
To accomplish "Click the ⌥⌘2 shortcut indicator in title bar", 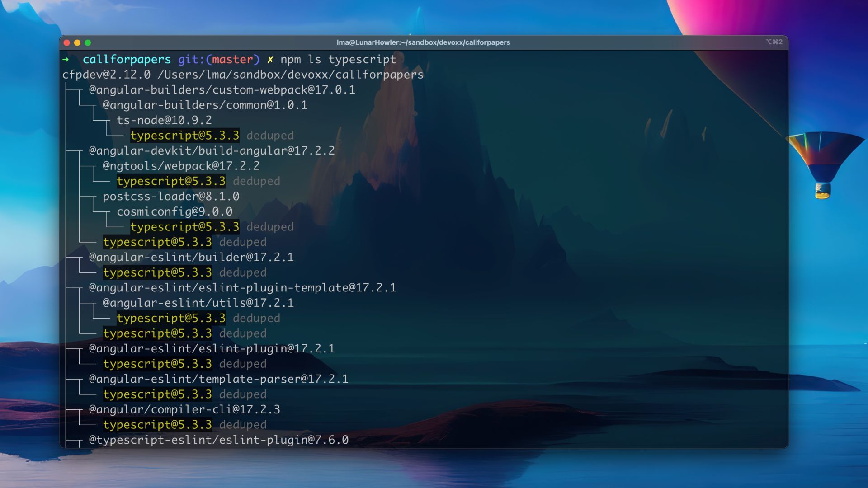I will point(774,42).
